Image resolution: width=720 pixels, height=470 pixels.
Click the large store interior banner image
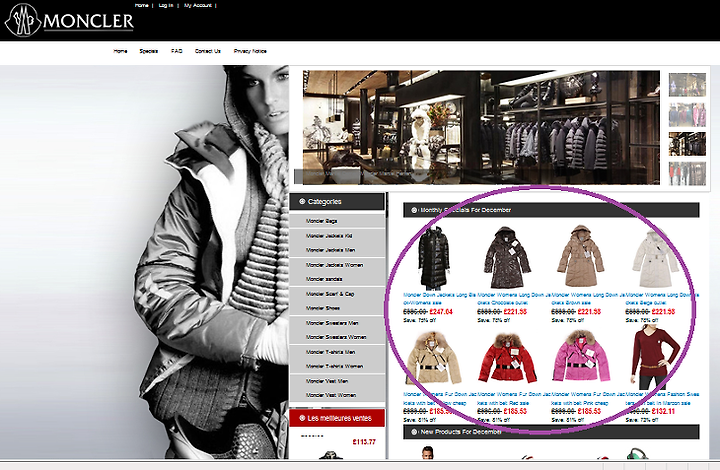[x=481, y=128]
